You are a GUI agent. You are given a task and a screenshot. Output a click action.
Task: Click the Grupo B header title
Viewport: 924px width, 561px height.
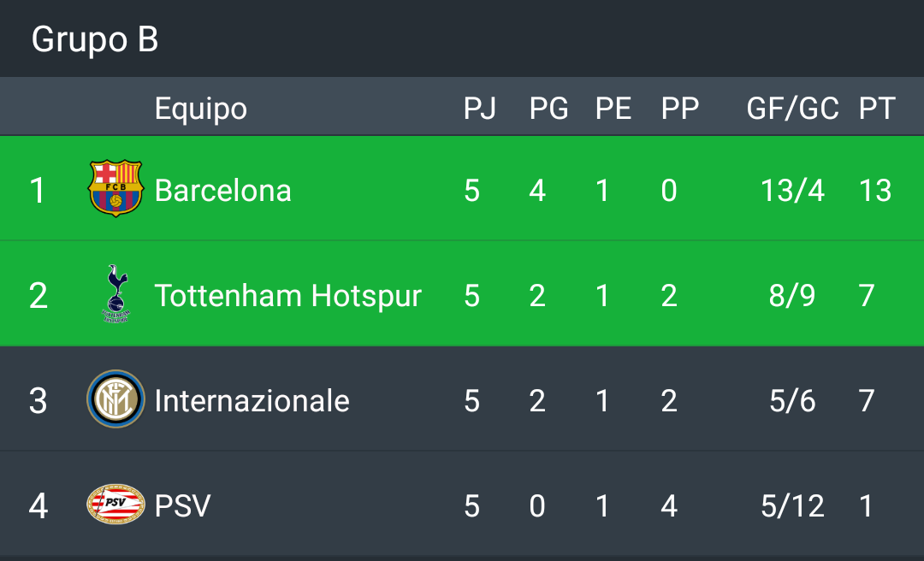(95, 39)
